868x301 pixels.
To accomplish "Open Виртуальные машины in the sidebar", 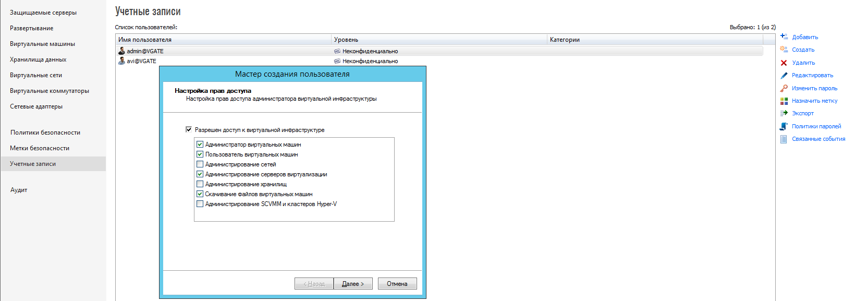I will point(42,44).
